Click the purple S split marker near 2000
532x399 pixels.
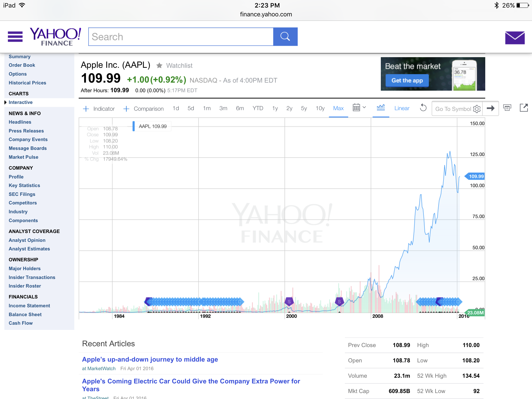[x=289, y=302]
